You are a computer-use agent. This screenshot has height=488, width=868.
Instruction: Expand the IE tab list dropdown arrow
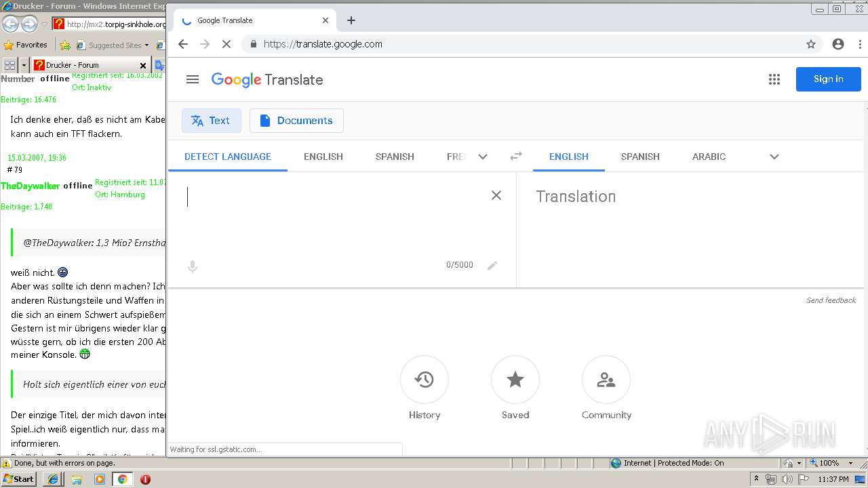(24, 65)
